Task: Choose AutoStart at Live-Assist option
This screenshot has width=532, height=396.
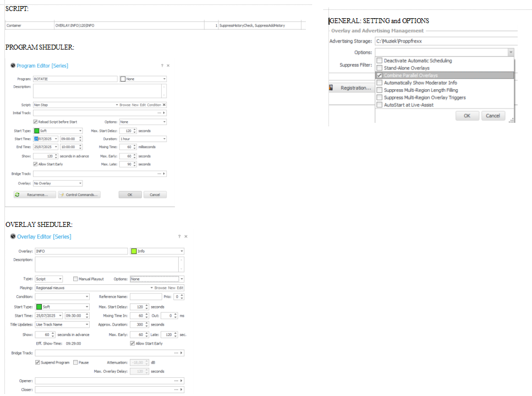Action: click(x=380, y=105)
